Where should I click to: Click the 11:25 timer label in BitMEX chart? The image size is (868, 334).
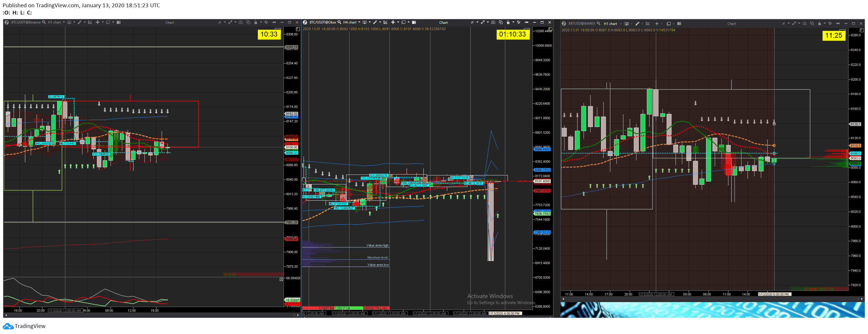tap(834, 35)
